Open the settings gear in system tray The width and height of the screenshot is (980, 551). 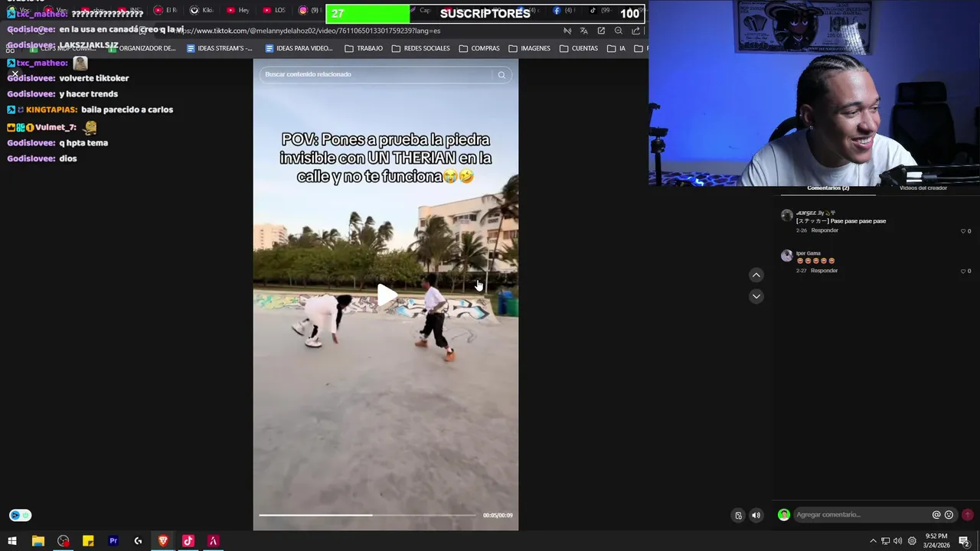tap(912, 541)
